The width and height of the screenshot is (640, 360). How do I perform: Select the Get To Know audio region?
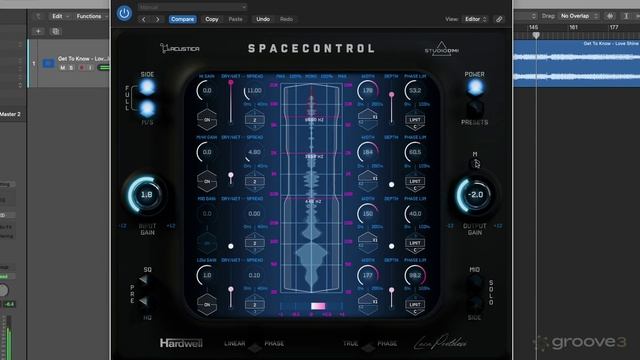pos(576,63)
